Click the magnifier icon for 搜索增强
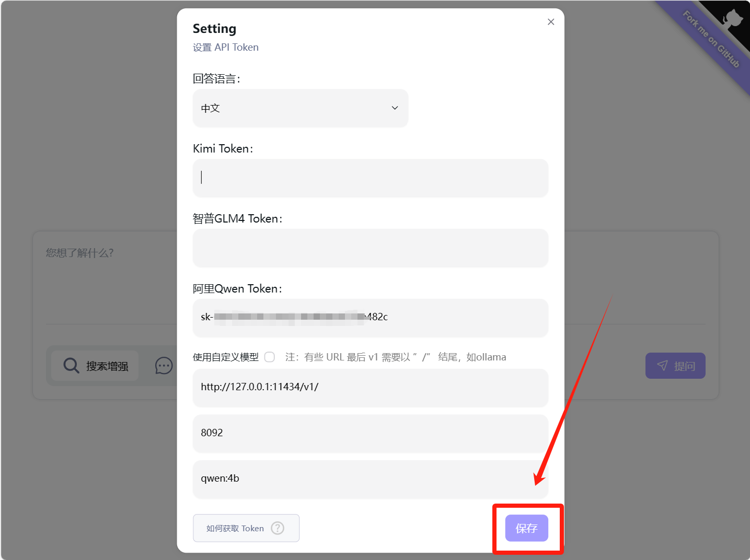Image resolution: width=750 pixels, height=560 pixels. pos(71,366)
